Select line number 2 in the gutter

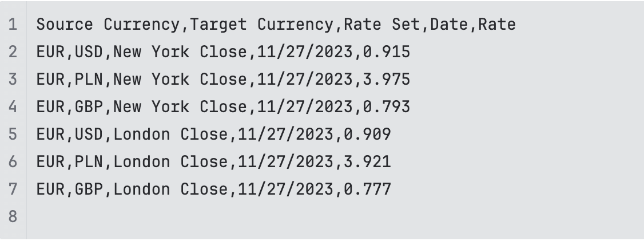[x=13, y=52]
